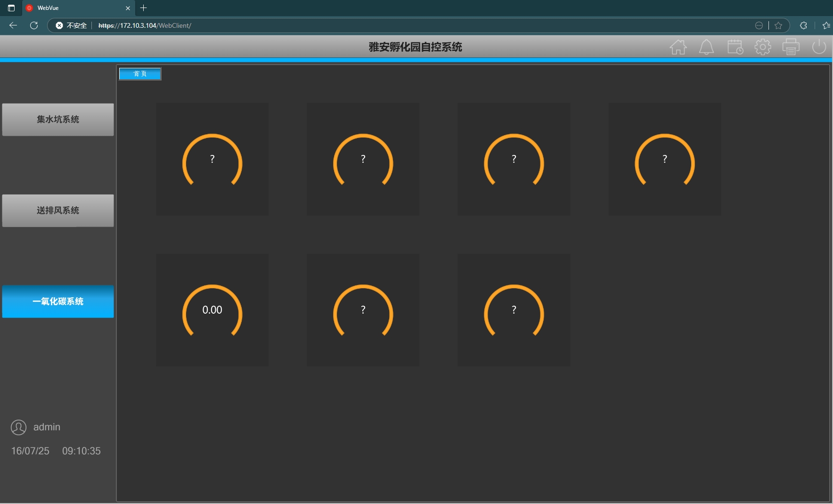Viewport: 833px width, 504px height.
Task: Select the 一氧化碳系统 button
Action: click(x=58, y=301)
